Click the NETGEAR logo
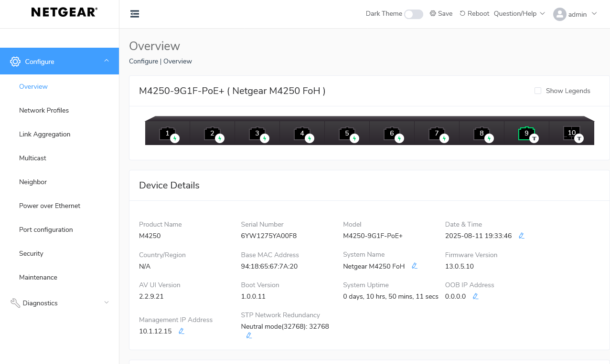 coord(64,12)
